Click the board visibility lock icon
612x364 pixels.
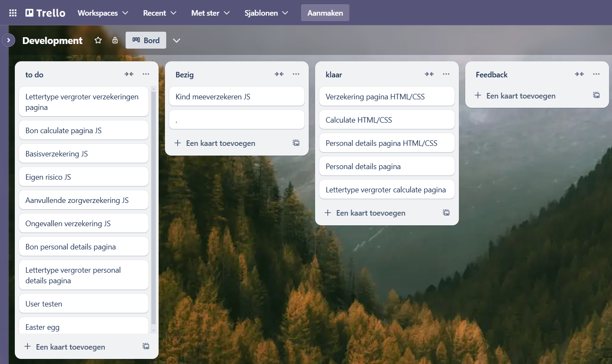(x=115, y=40)
